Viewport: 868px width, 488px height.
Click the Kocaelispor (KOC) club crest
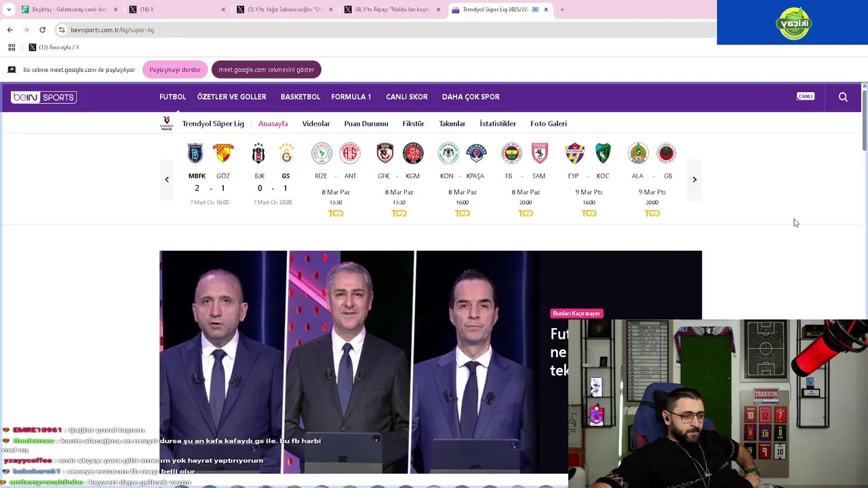point(603,153)
